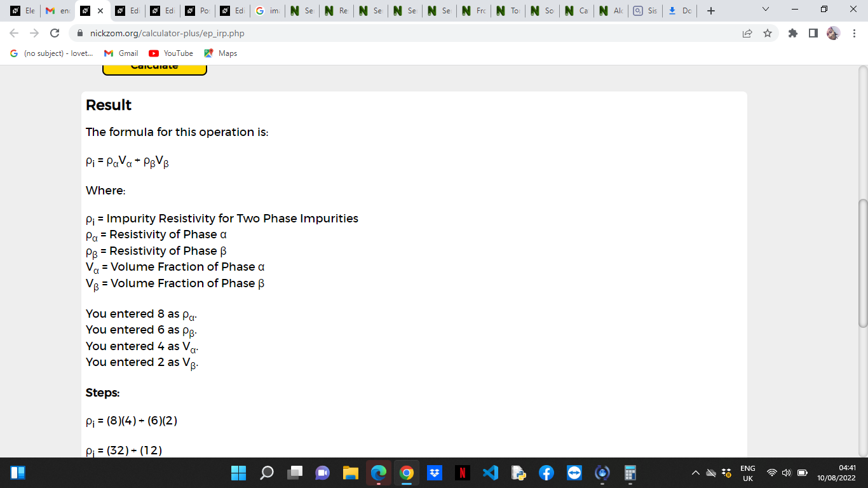Image resolution: width=868 pixels, height=488 pixels.
Task: Switch to the 'Do' downloads tab
Action: [681, 11]
